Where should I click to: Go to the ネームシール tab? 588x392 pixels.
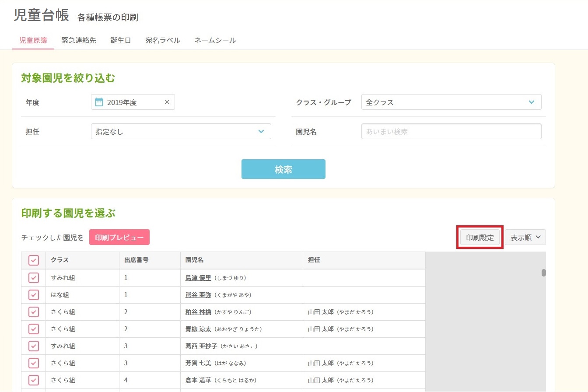215,40
